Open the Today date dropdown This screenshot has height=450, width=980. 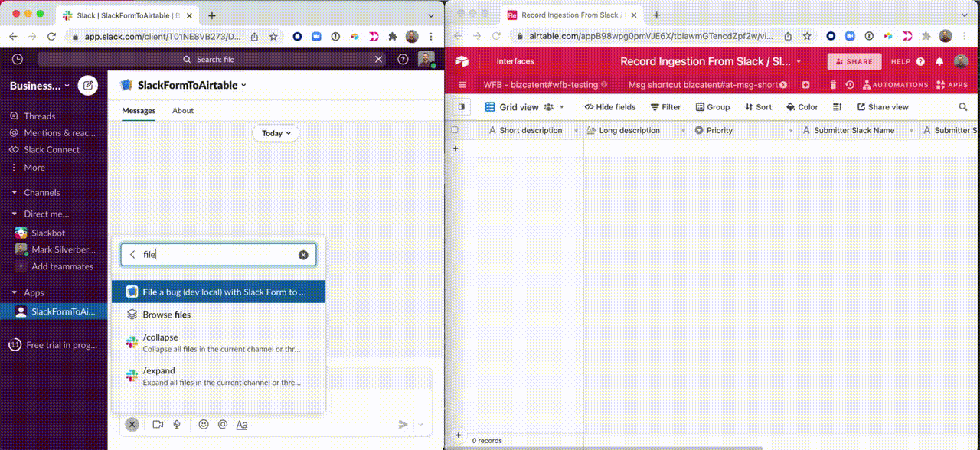[276, 133]
